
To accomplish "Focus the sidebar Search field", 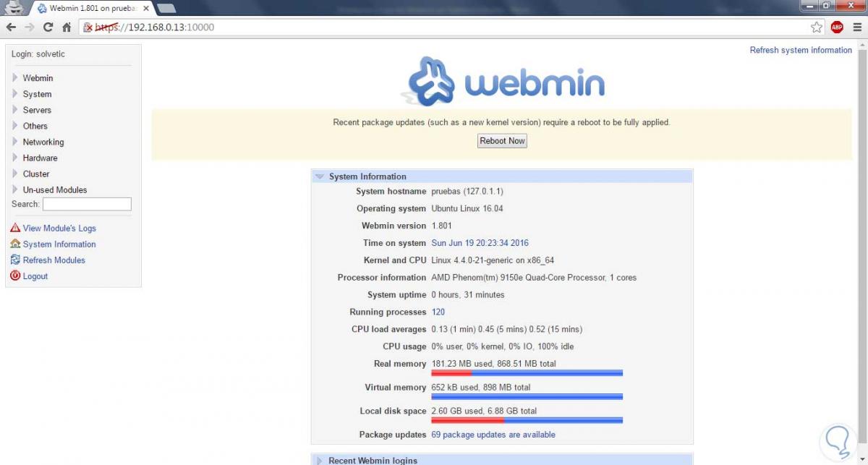I will pyautogui.click(x=87, y=204).
